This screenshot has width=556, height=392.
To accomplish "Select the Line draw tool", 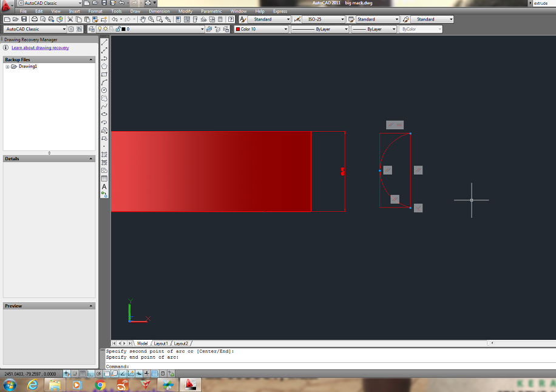I will point(104,42).
